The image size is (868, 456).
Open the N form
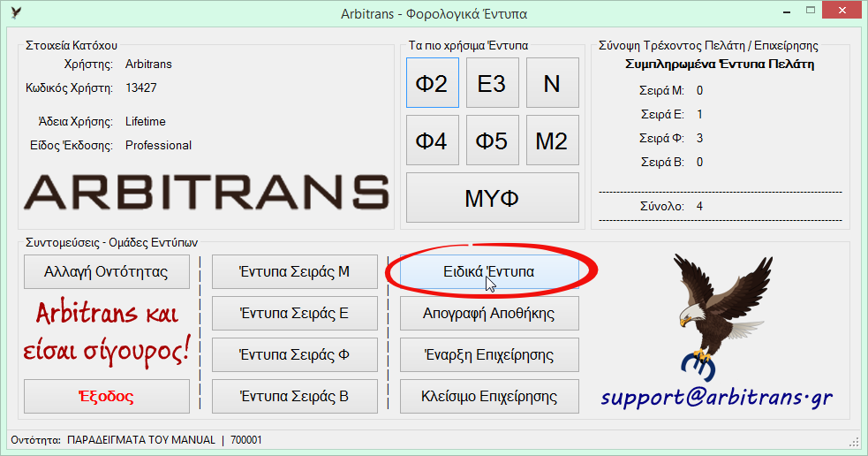pos(552,82)
